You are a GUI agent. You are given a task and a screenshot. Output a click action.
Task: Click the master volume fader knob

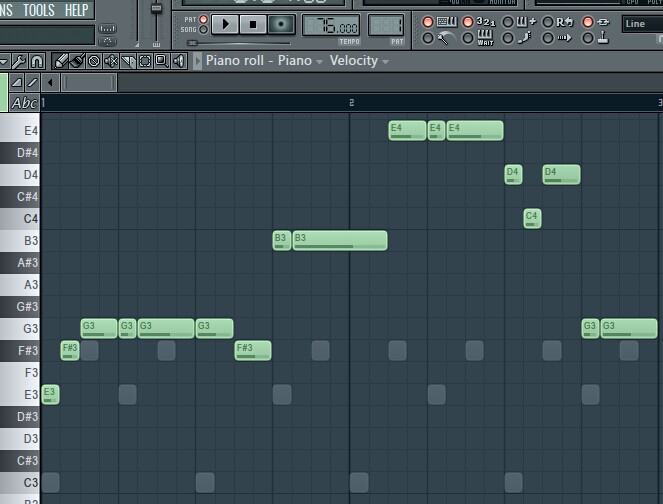pyautogui.click(x=156, y=8)
